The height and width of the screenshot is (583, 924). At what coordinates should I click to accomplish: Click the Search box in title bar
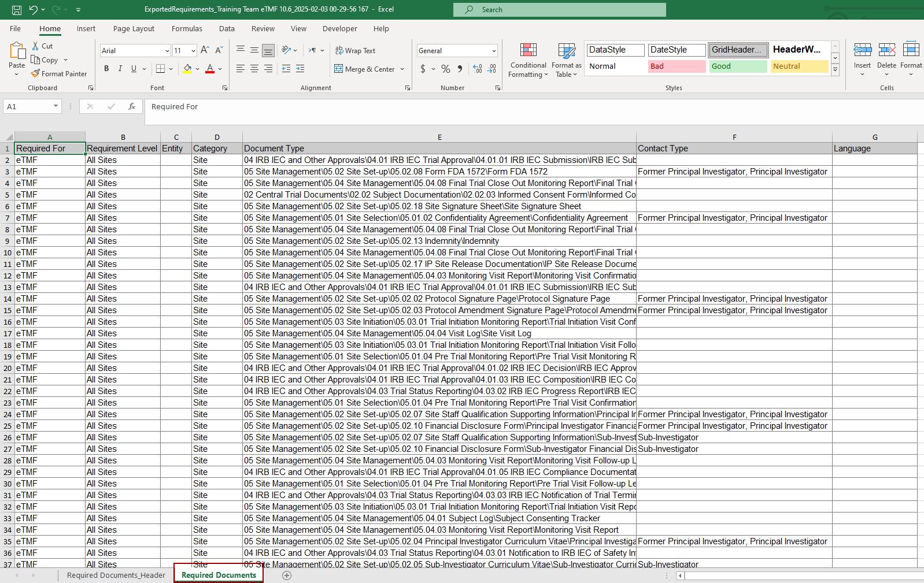559,10
